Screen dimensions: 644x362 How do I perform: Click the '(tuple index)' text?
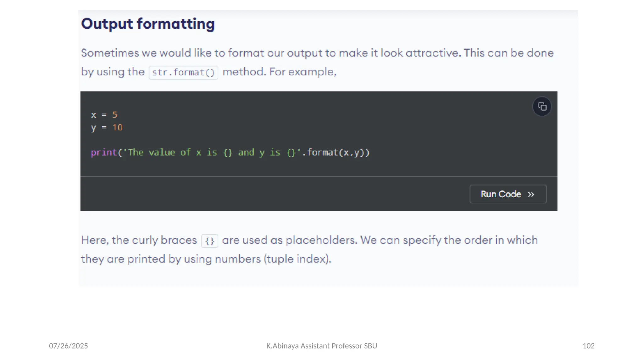[297, 259]
